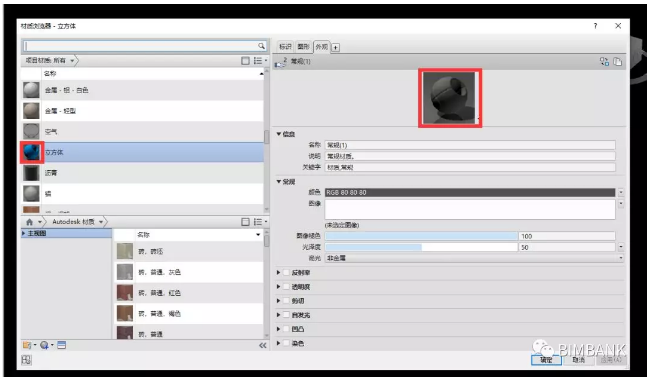Open the asset browser icon
The height and width of the screenshot is (379, 653).
(x=62, y=345)
